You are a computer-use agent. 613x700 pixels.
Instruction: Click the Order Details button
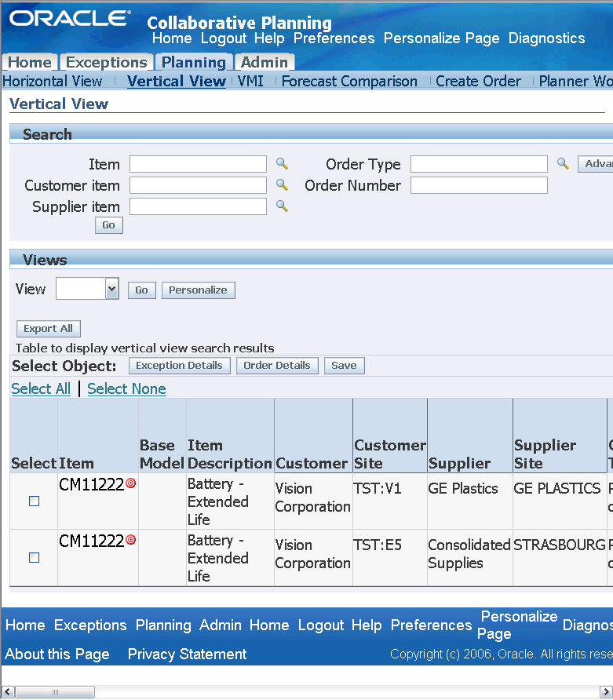[277, 366]
